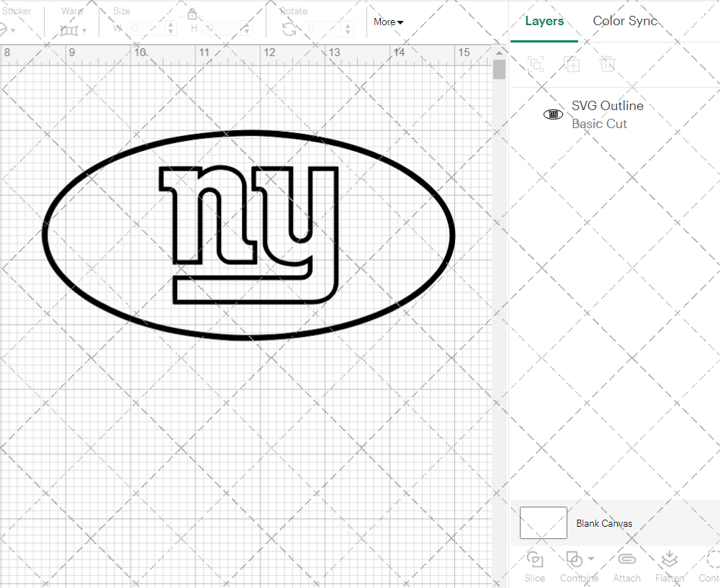
Task: Switch to the Color Sync tab
Action: 625,21
